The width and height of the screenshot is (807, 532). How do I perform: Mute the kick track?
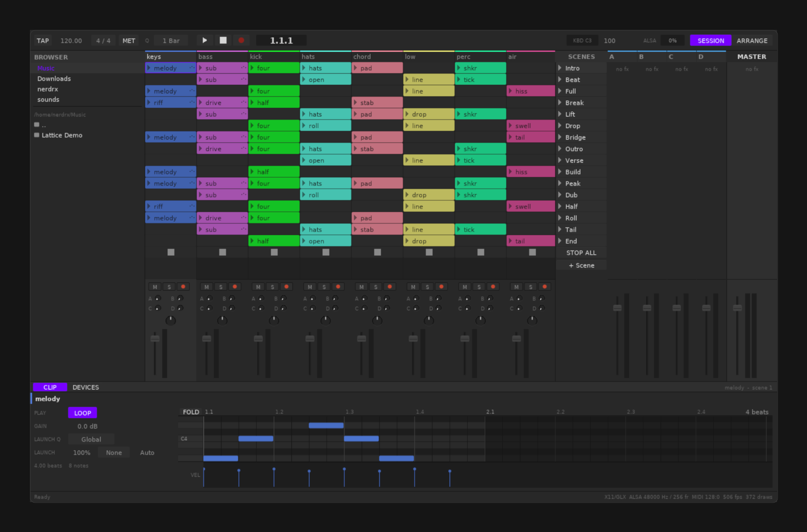[x=258, y=287]
